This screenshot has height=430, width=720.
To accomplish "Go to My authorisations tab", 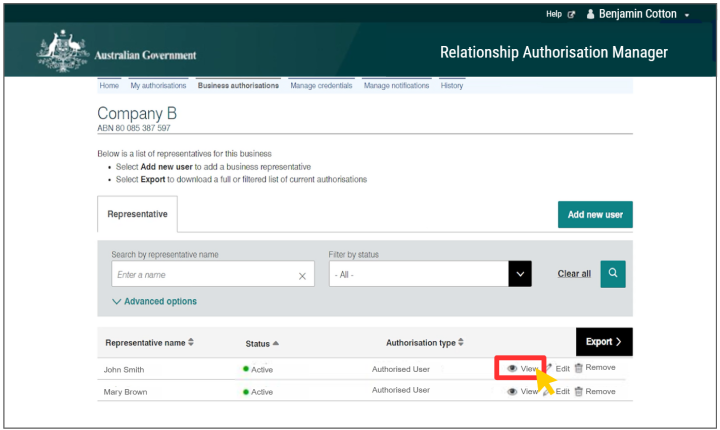I will [x=158, y=86].
